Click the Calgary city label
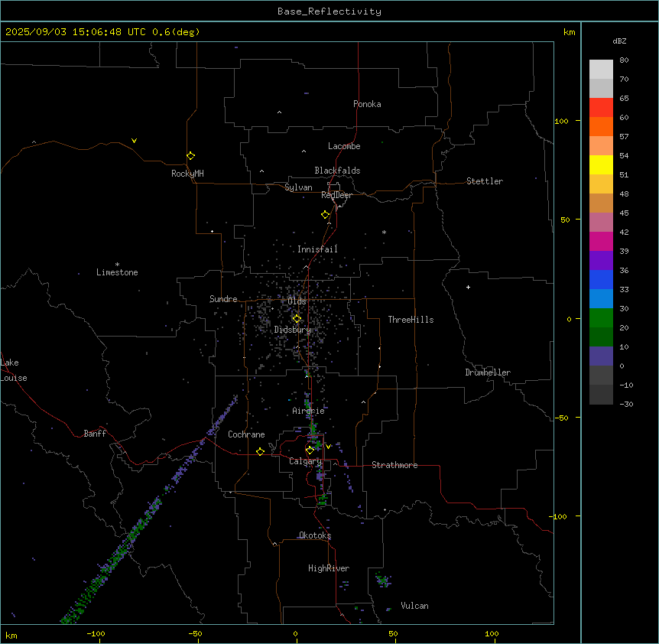659x644 pixels. click(305, 461)
